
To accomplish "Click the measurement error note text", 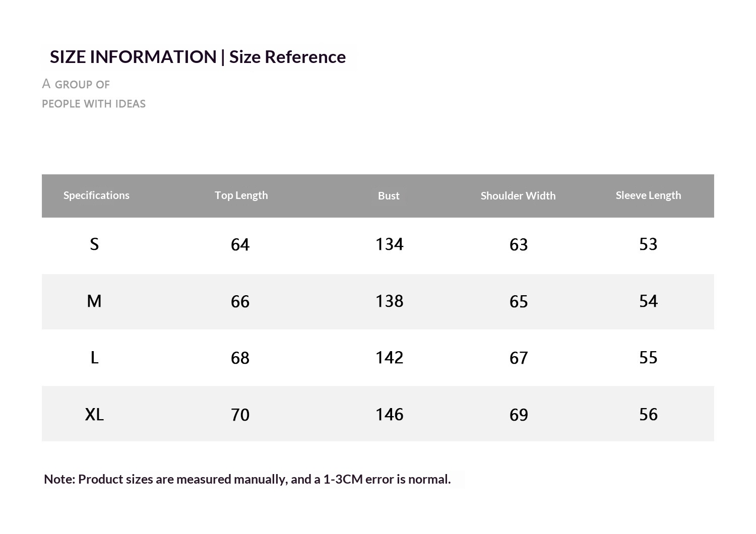I will (247, 479).
